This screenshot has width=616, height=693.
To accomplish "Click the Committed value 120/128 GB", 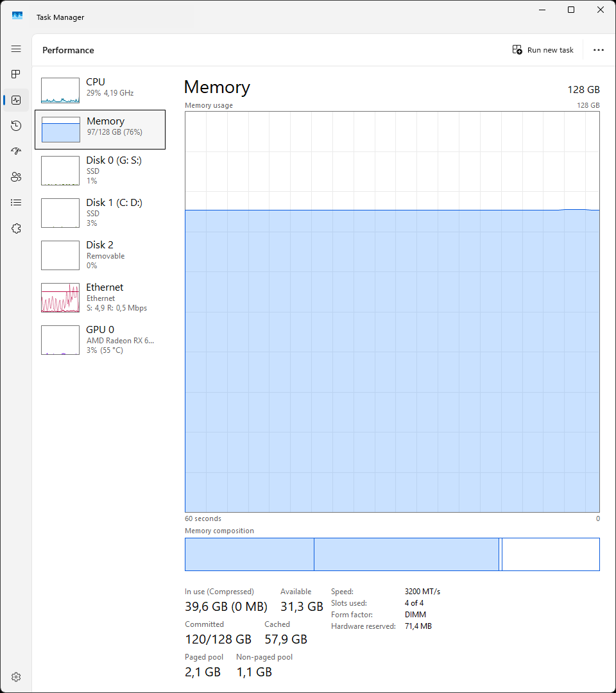I will 218,639.
